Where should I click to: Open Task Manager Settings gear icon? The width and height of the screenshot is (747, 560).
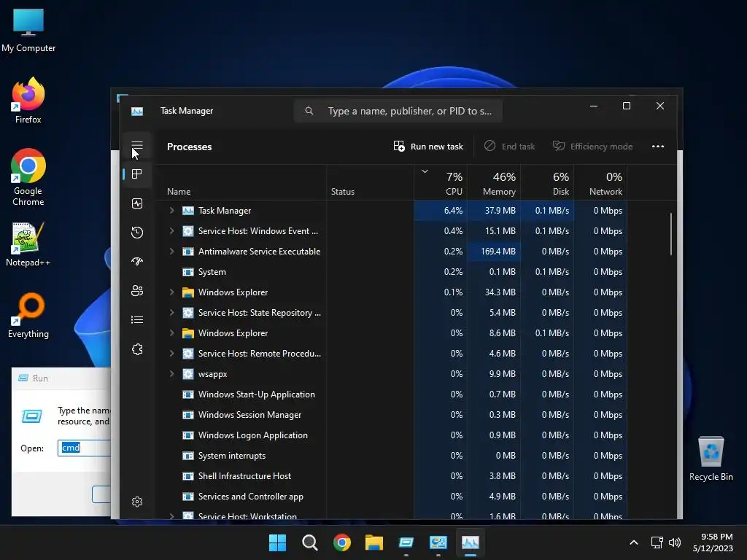[136, 502]
